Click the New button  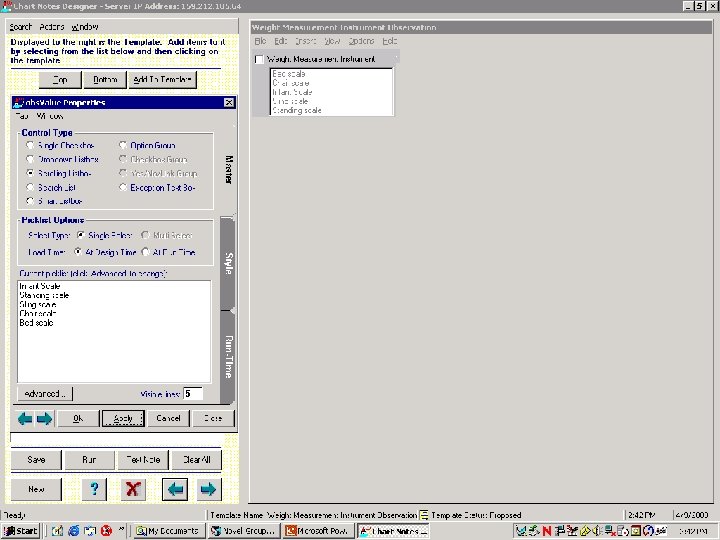click(x=36, y=489)
